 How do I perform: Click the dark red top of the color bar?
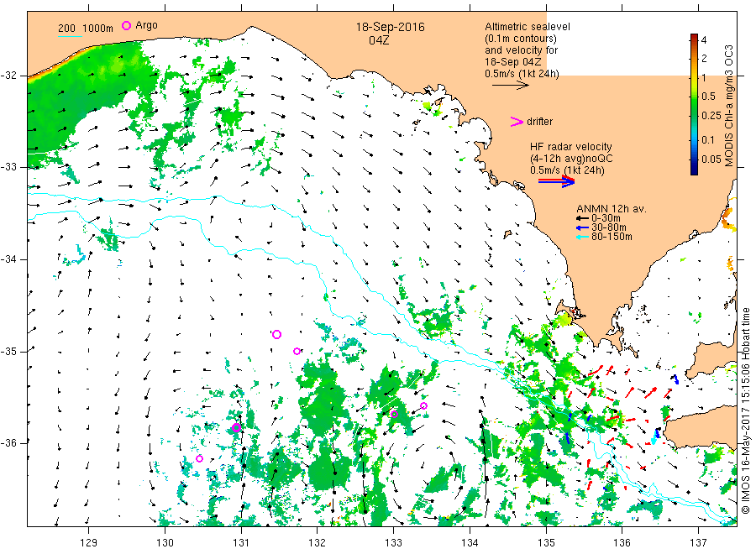point(694,38)
